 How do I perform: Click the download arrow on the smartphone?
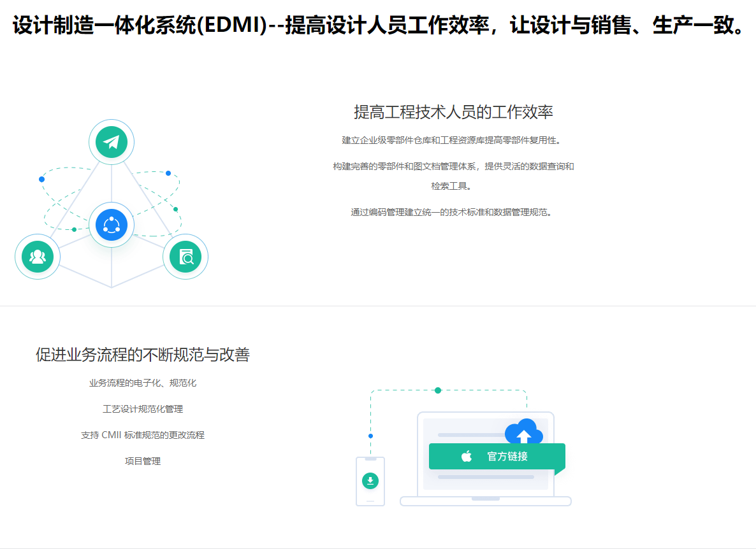pyautogui.click(x=370, y=480)
